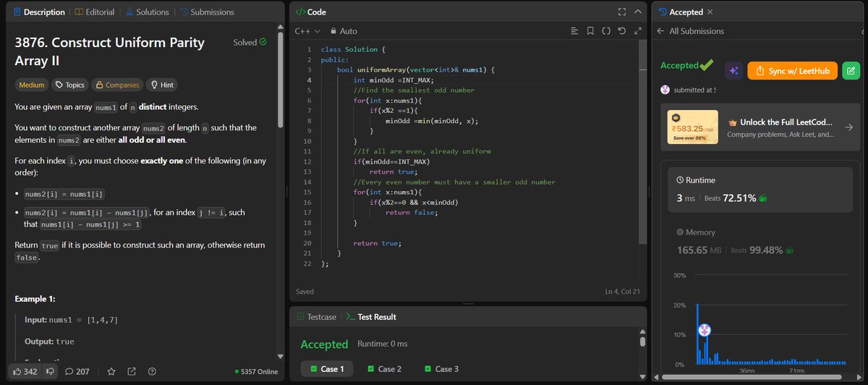868x385 pixels.
Task: Click the Solved checkmark status
Action: [x=250, y=42]
